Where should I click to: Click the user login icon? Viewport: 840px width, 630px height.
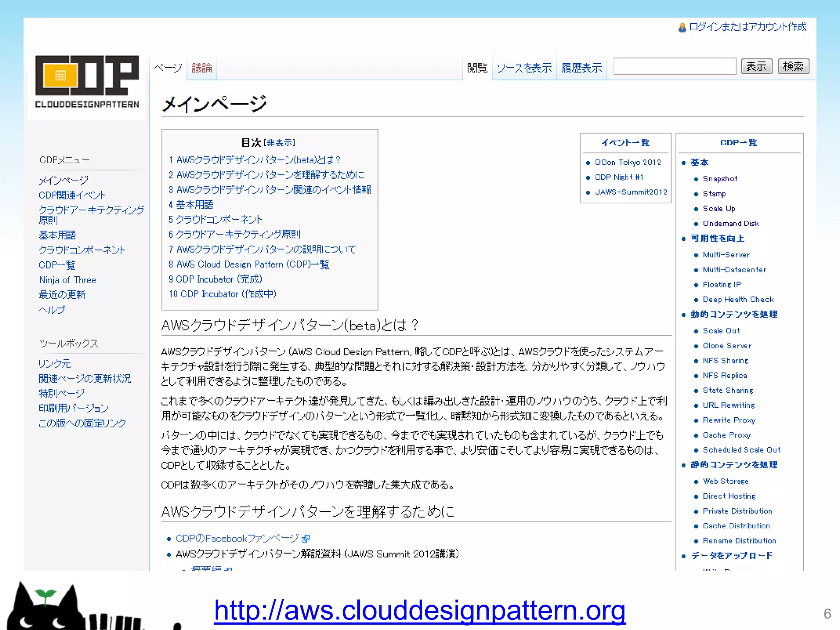(682, 27)
